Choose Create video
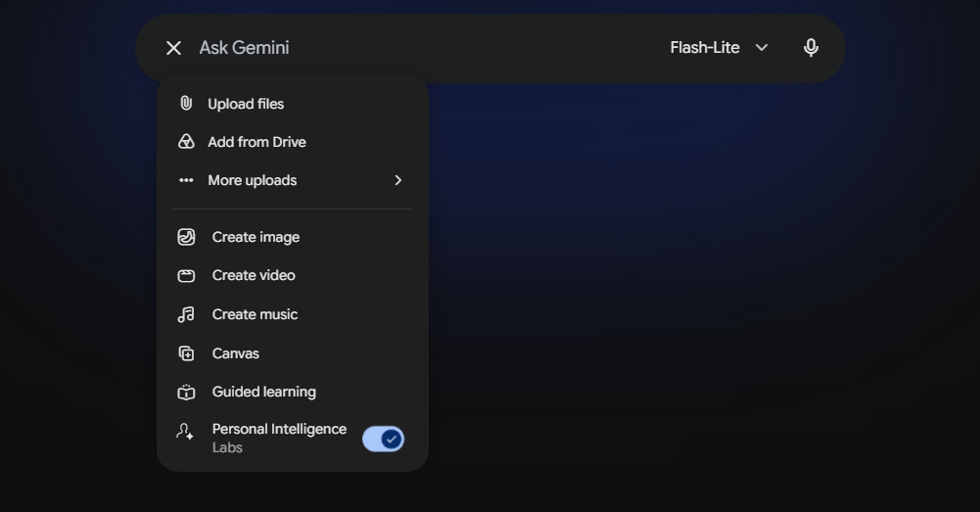The image size is (980, 512). pyautogui.click(x=293, y=276)
